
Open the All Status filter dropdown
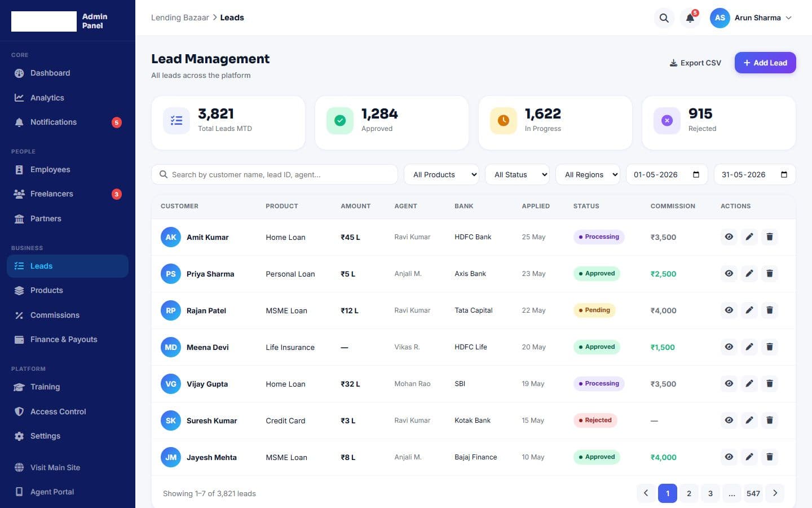[517, 175]
